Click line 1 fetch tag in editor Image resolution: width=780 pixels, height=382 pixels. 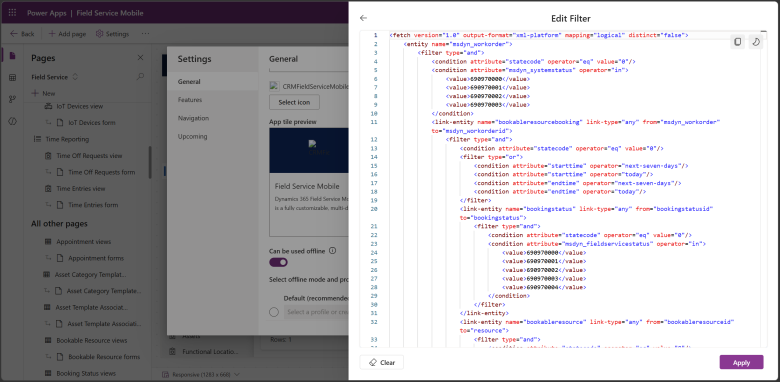538,35
